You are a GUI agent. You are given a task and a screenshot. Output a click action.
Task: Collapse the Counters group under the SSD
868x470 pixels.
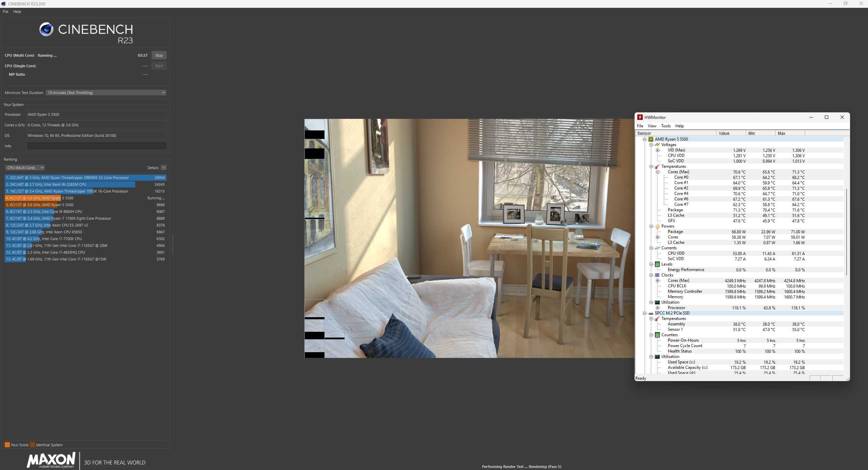click(651, 335)
